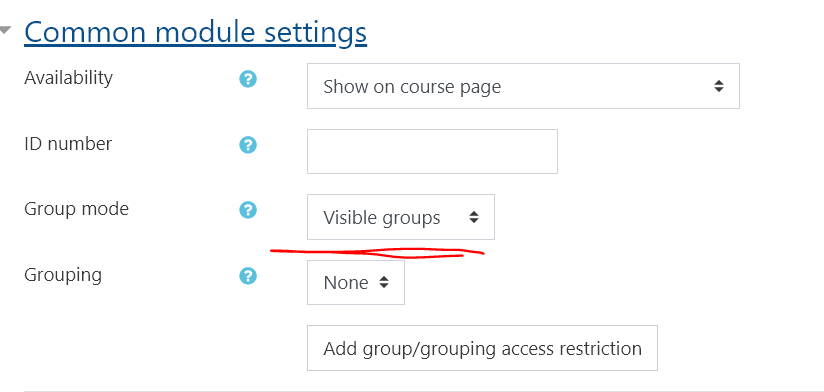Click the Group mode field label

pos(77,209)
